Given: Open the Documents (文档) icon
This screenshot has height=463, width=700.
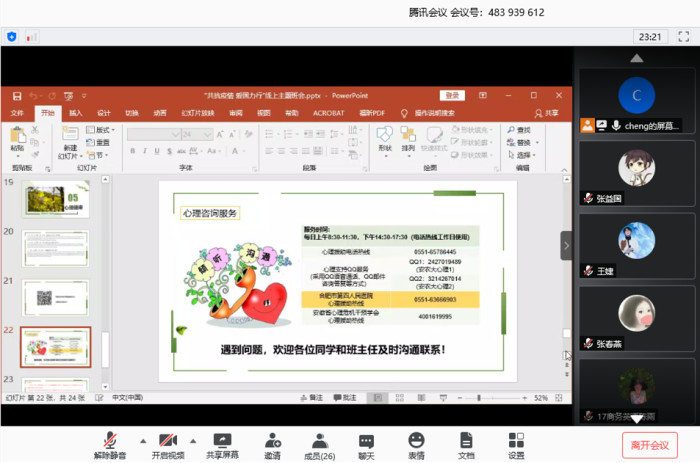Looking at the screenshot, I should 466,441.
